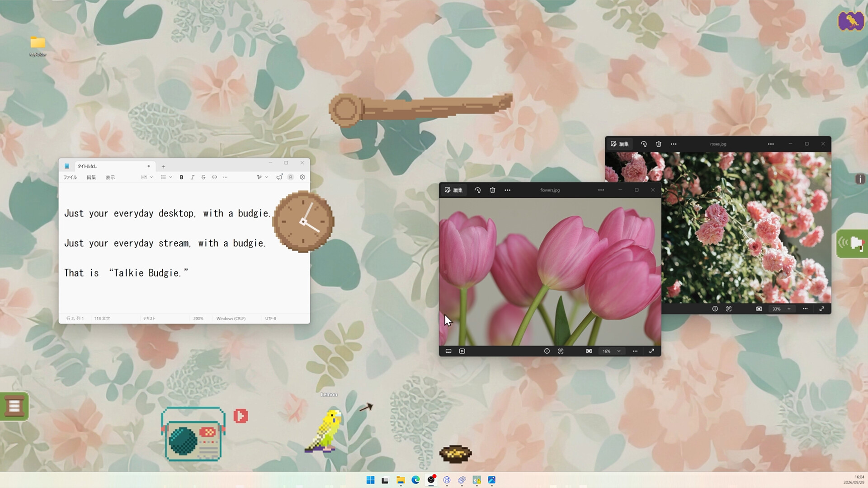The height and width of the screenshot is (488, 868).
Task: Toggle filmstrip in flowers.jpg window
Action: click(448, 351)
